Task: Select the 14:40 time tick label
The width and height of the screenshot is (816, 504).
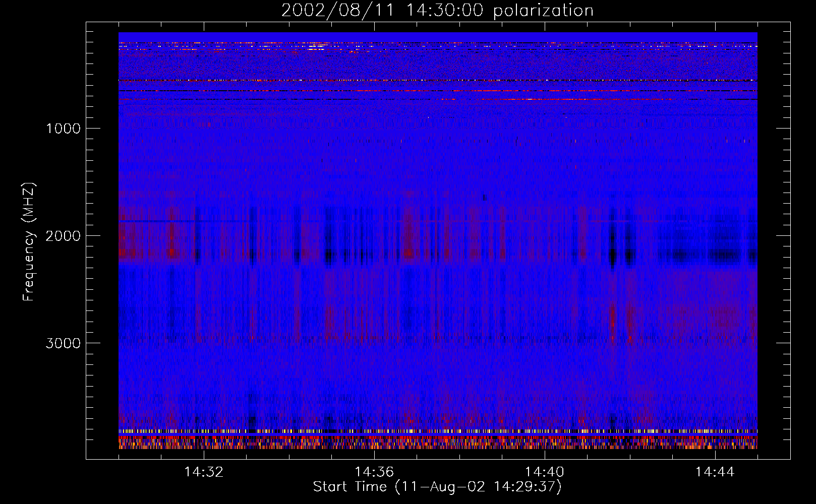Action: (545, 472)
